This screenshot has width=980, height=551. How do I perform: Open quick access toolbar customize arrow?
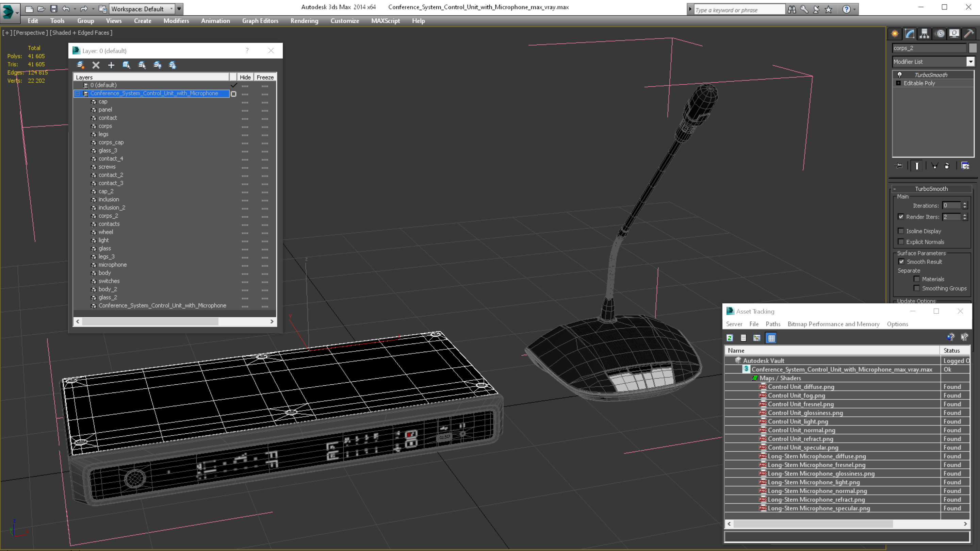point(179,9)
